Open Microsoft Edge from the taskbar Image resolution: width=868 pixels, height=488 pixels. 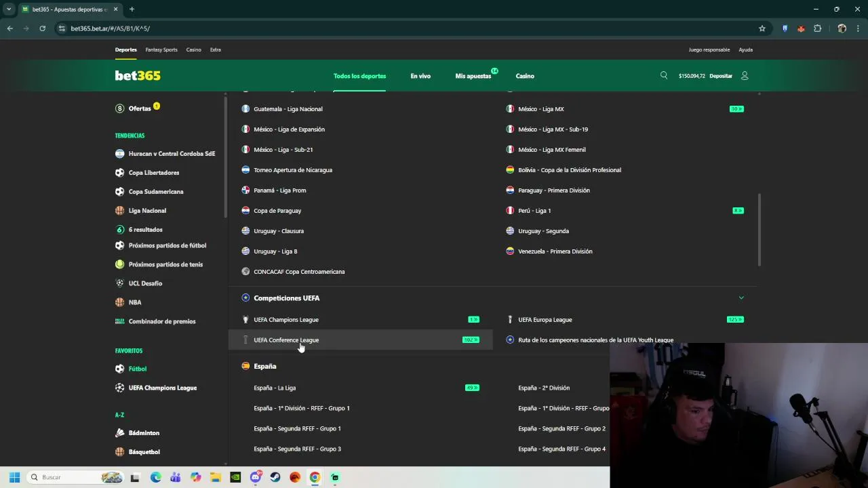click(x=155, y=477)
